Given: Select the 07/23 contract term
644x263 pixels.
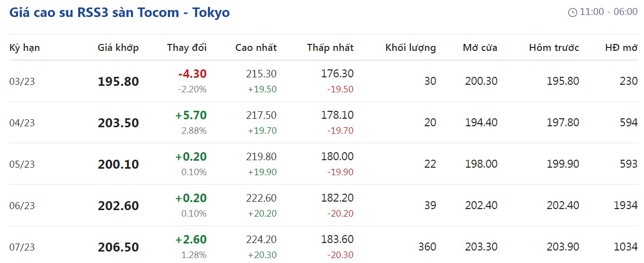Looking at the screenshot, I should click(x=22, y=248).
